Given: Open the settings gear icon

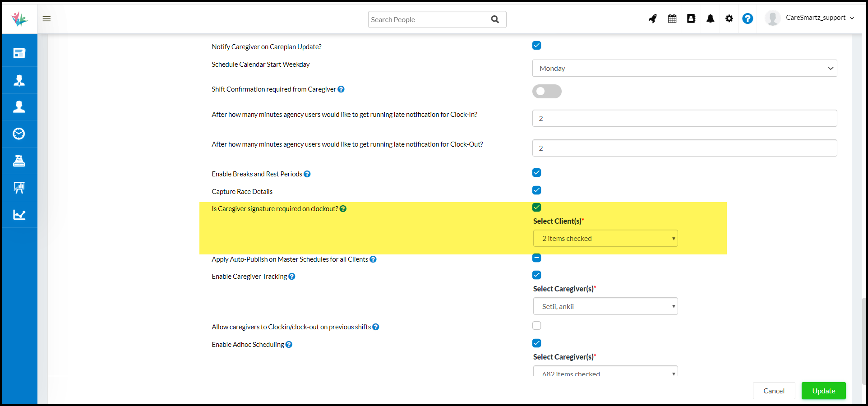Looking at the screenshot, I should point(729,18).
